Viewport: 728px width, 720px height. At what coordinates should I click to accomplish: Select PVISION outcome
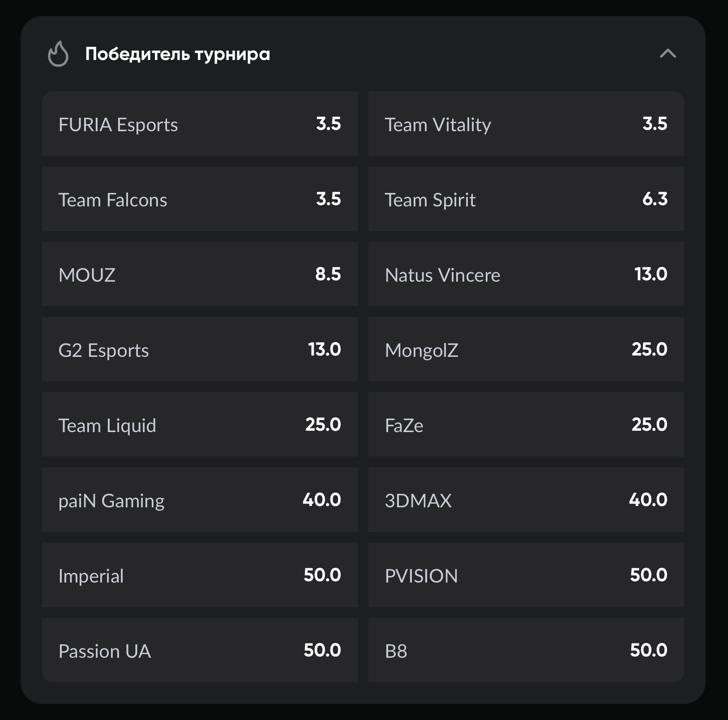click(x=526, y=575)
